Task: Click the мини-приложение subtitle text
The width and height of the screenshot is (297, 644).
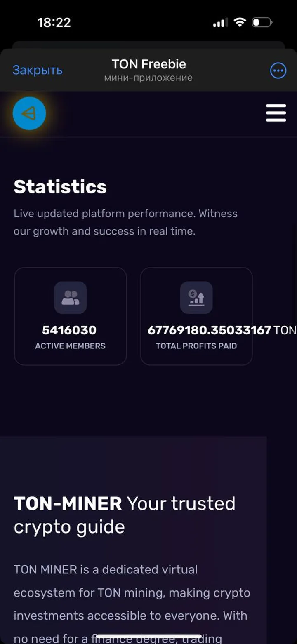Action: 148,77
